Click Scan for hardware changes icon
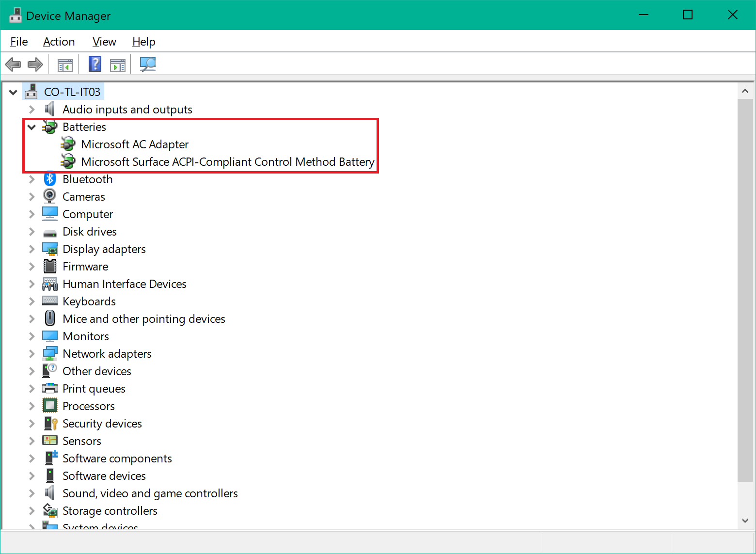Viewport: 756px width, 554px height. [x=147, y=64]
